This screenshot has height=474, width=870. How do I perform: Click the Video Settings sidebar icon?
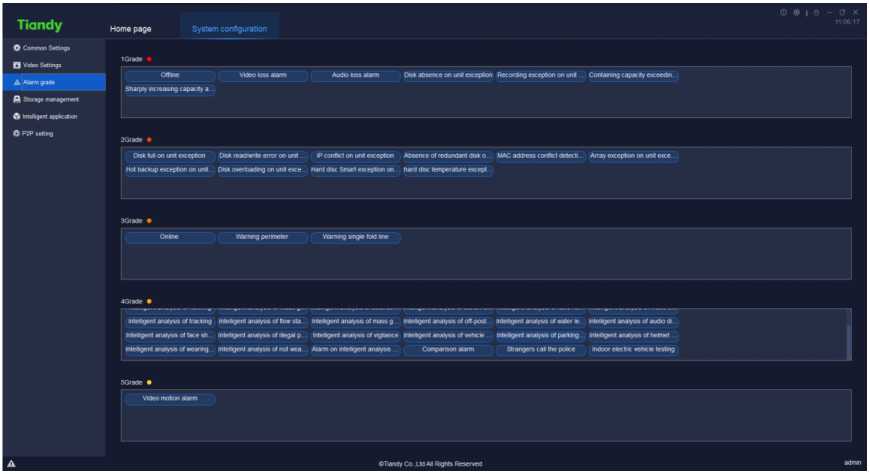(x=16, y=65)
